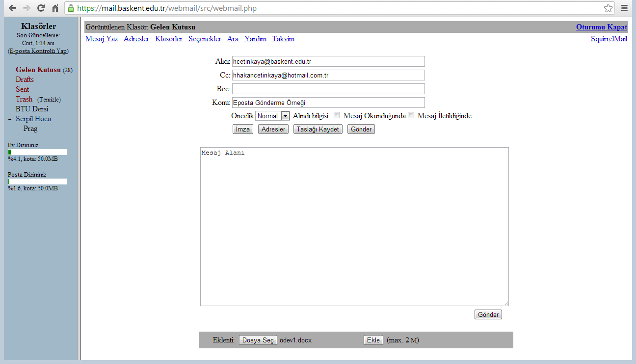The image size is (636, 364).
Task: Open the Ara search menu link
Action: point(233,39)
